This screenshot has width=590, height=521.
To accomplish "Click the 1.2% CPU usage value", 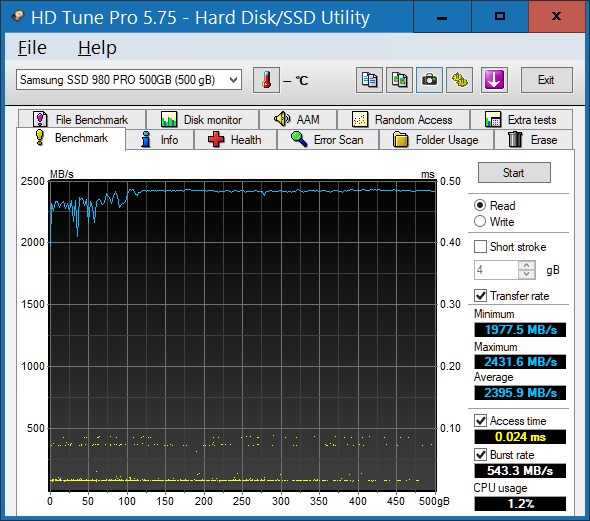I will tap(520, 504).
